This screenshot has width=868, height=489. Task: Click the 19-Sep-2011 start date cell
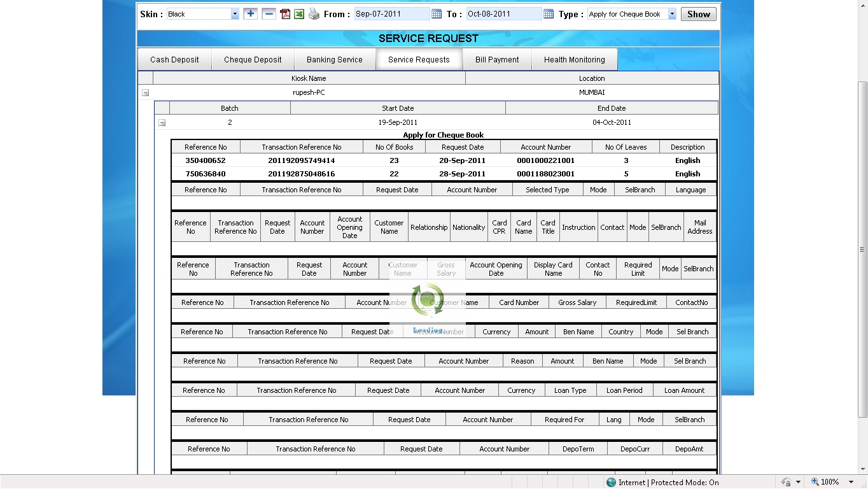point(398,122)
